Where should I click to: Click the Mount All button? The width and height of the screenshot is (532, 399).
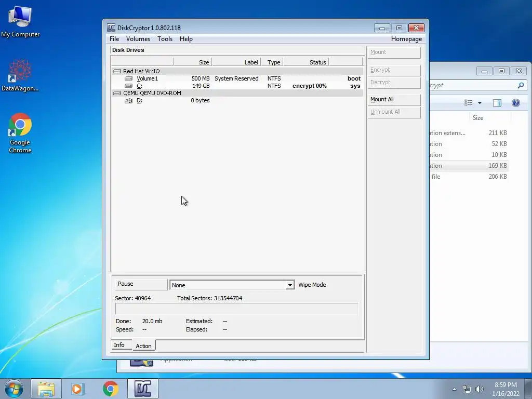click(394, 99)
